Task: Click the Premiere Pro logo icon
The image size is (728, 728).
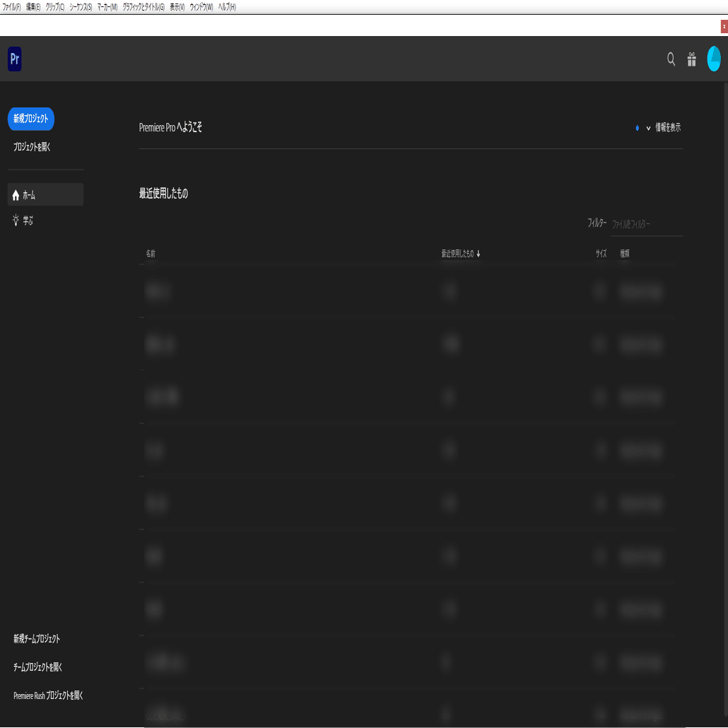Action: [x=14, y=59]
